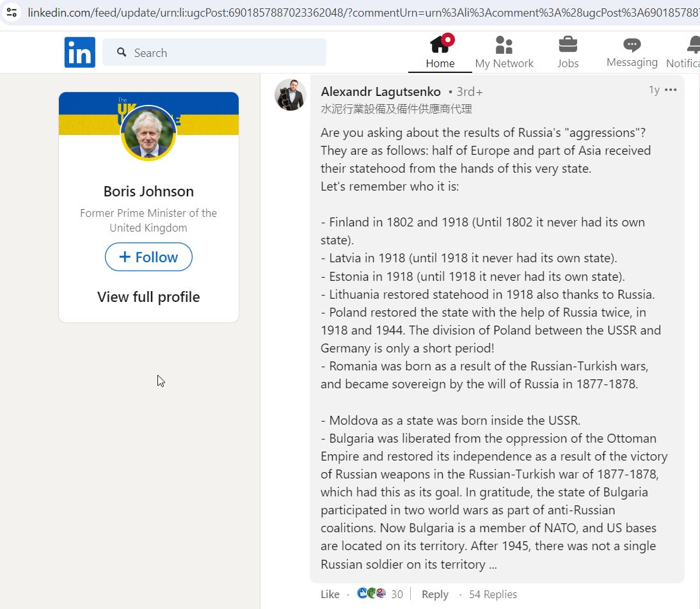Open the Jobs tab
The image size is (700, 609).
568,52
